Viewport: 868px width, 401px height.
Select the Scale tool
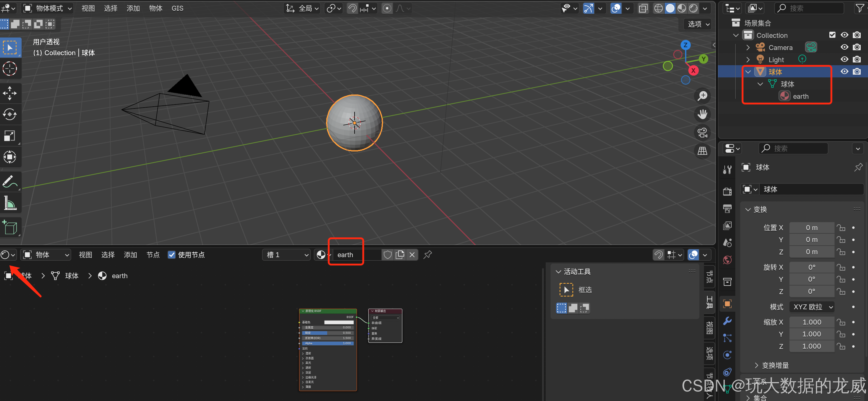click(x=10, y=136)
